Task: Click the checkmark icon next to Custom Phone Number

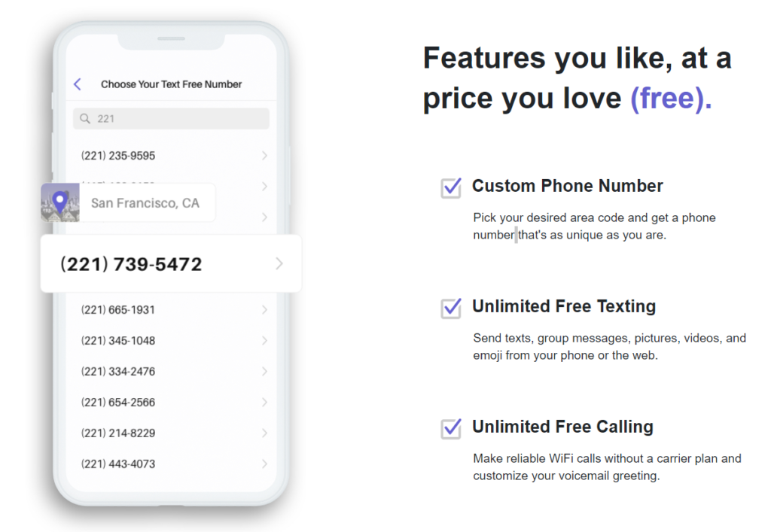Action: click(x=450, y=188)
